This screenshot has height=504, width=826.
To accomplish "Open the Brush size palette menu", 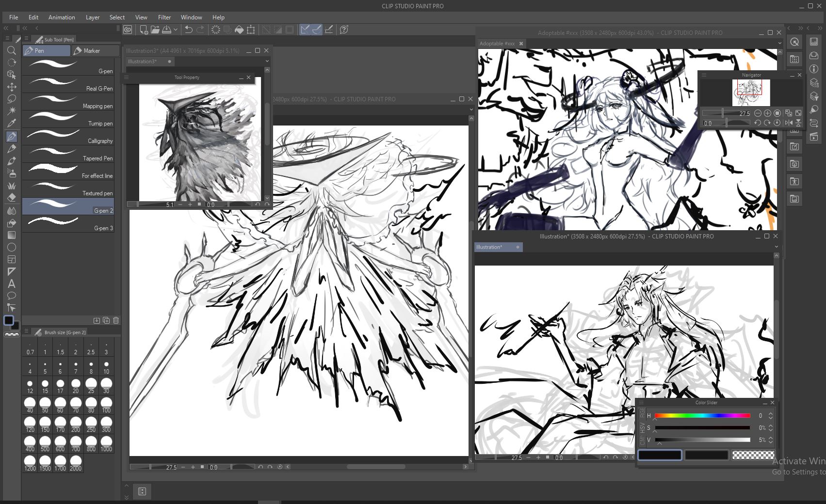I will tap(26, 331).
